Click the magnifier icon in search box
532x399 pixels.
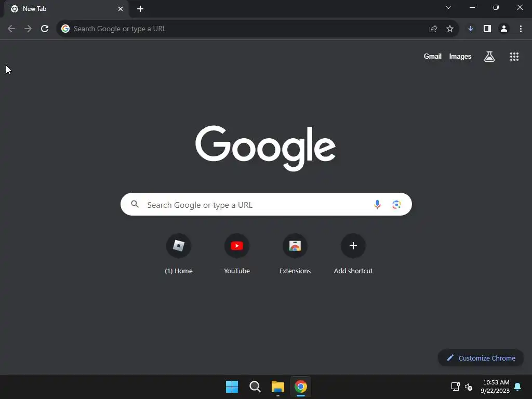pos(135,204)
